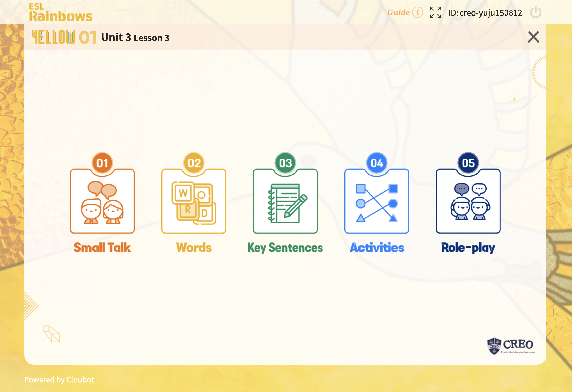Click the Small Talk text label
The width and height of the screenshot is (572, 392).
pyautogui.click(x=102, y=247)
